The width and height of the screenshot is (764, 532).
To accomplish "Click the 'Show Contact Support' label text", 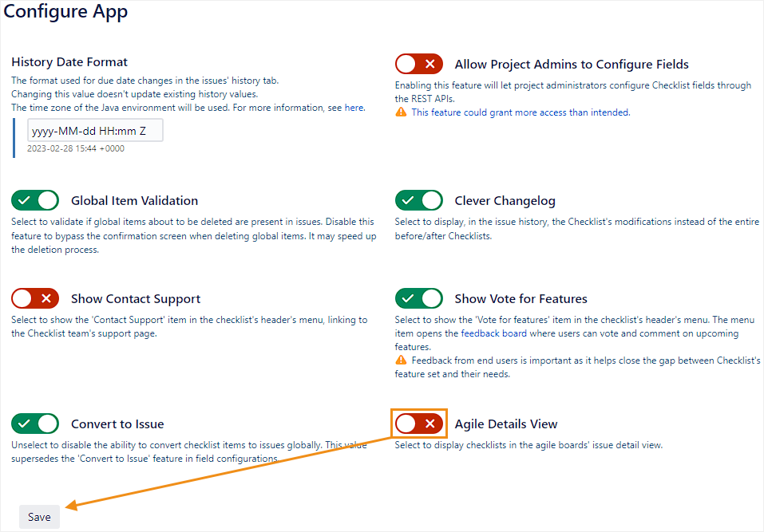I will (136, 299).
